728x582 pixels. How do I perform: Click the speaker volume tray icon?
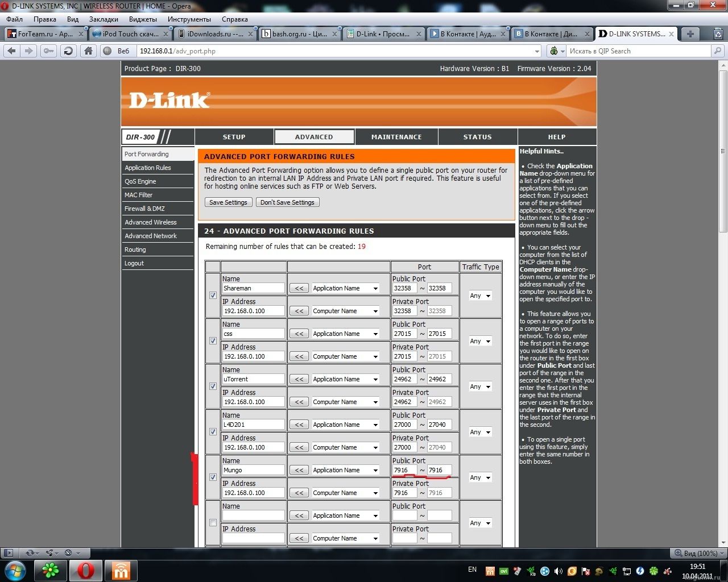(x=559, y=571)
